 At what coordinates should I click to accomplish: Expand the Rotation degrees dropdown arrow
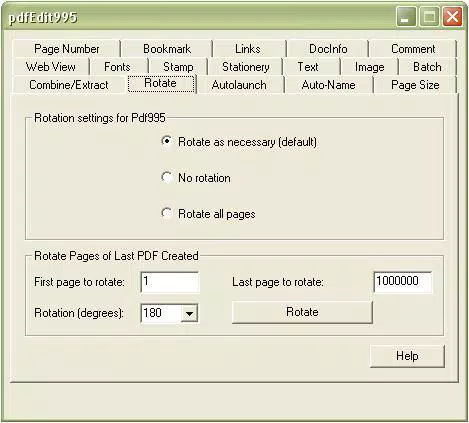189,313
